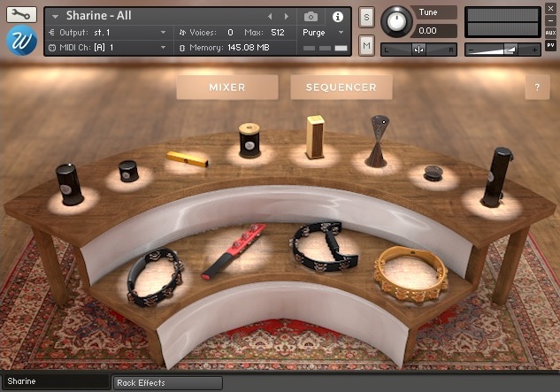560x392 pixels.
Task: Click the output level meter display
Action: 502,22
